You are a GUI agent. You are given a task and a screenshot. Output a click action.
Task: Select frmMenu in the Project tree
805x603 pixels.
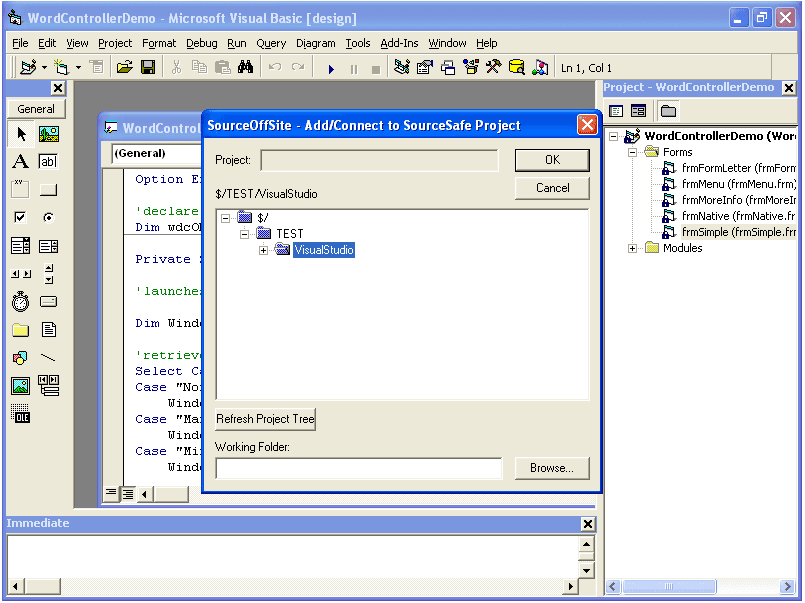point(729,184)
